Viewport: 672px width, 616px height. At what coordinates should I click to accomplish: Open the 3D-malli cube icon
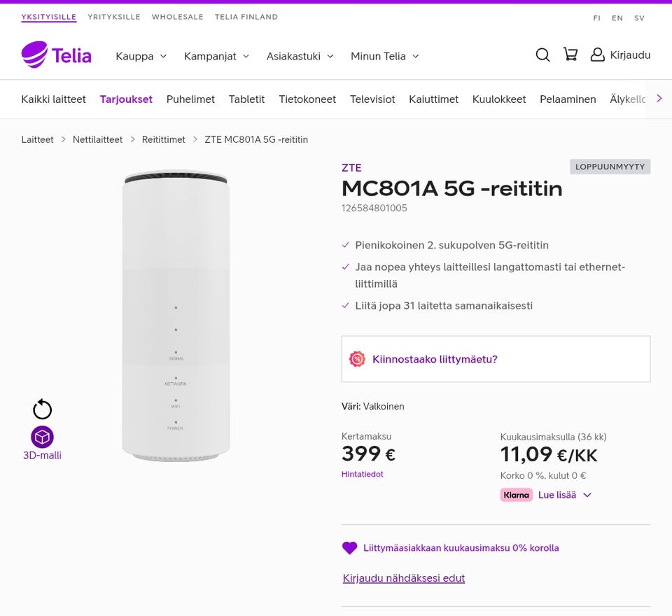(x=42, y=437)
